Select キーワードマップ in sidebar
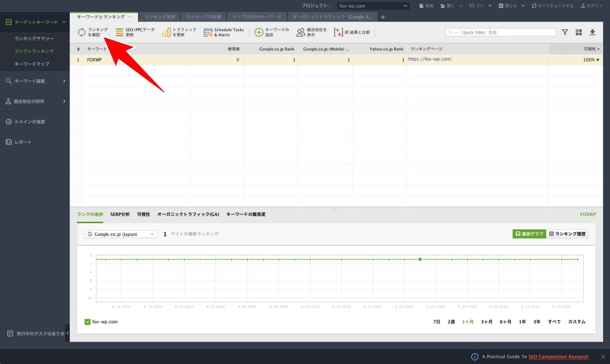This screenshot has width=610, height=364. [32, 64]
